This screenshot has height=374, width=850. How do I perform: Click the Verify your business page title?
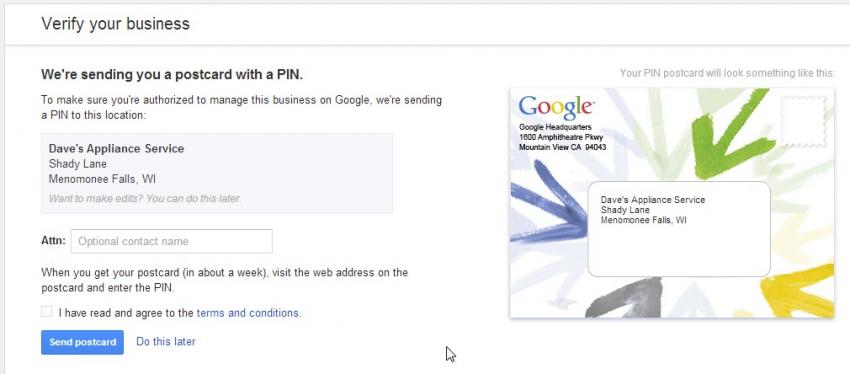click(x=115, y=24)
